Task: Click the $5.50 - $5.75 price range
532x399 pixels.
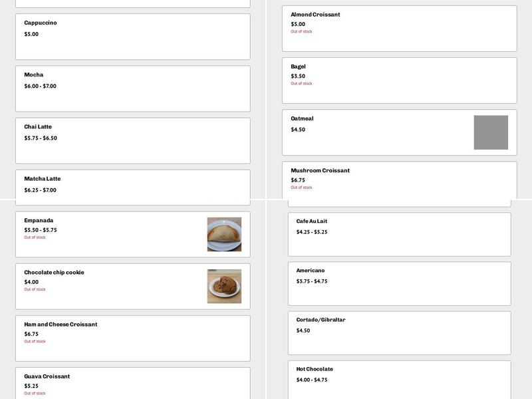Action: (41, 230)
